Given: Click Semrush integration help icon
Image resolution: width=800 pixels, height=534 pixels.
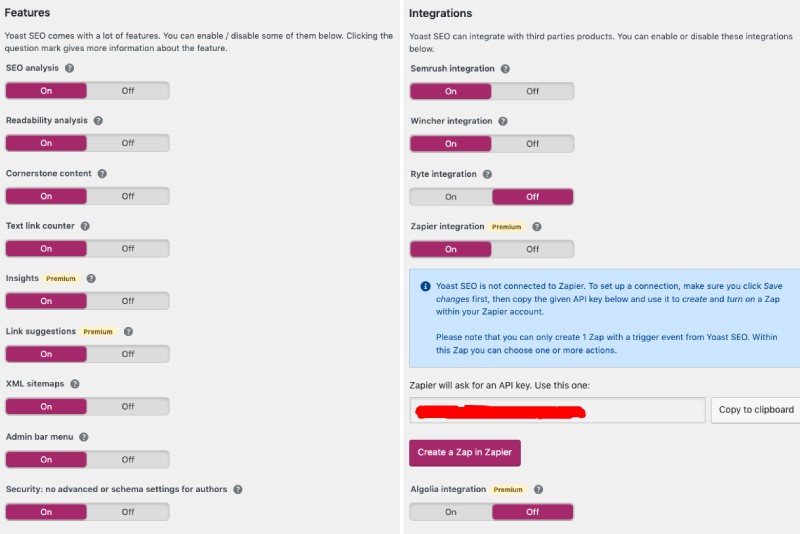Looking at the screenshot, I should click(x=505, y=68).
